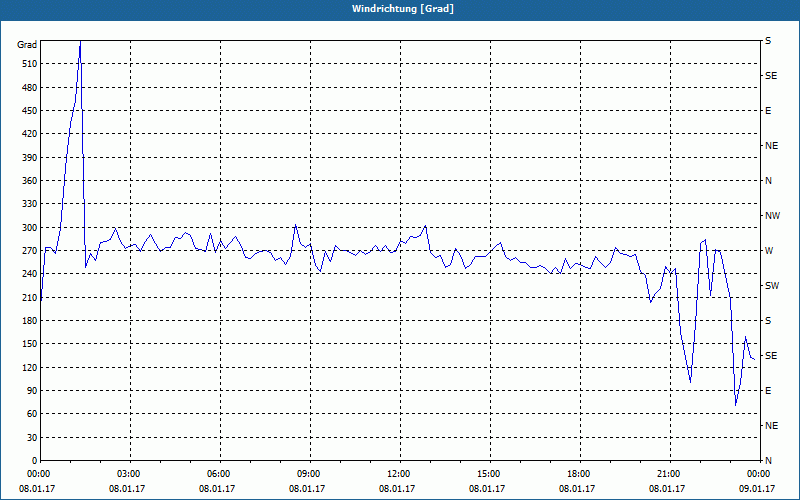Click the 08.01.17 date under 21:00
Screen dimensions: 800x500
coord(667,489)
